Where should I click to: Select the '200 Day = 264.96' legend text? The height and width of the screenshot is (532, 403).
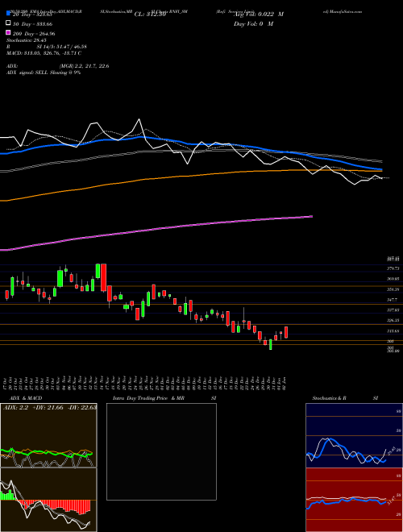click(34, 34)
